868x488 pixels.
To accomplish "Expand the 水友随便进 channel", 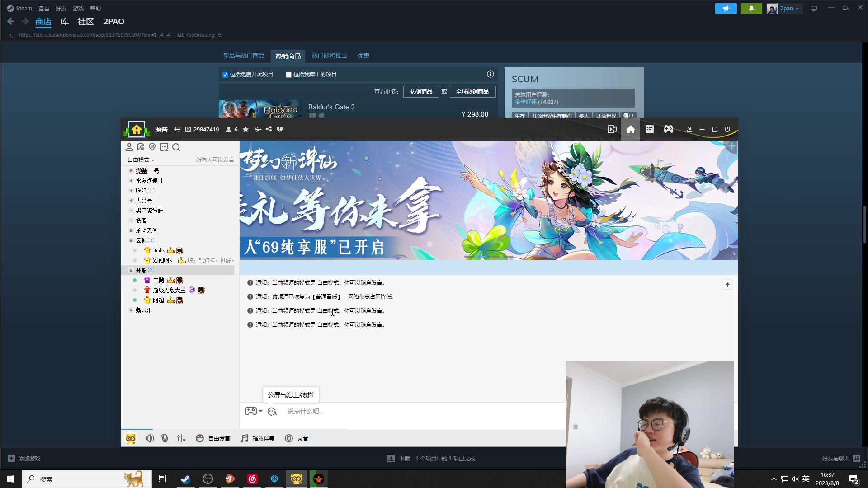I will tap(131, 181).
